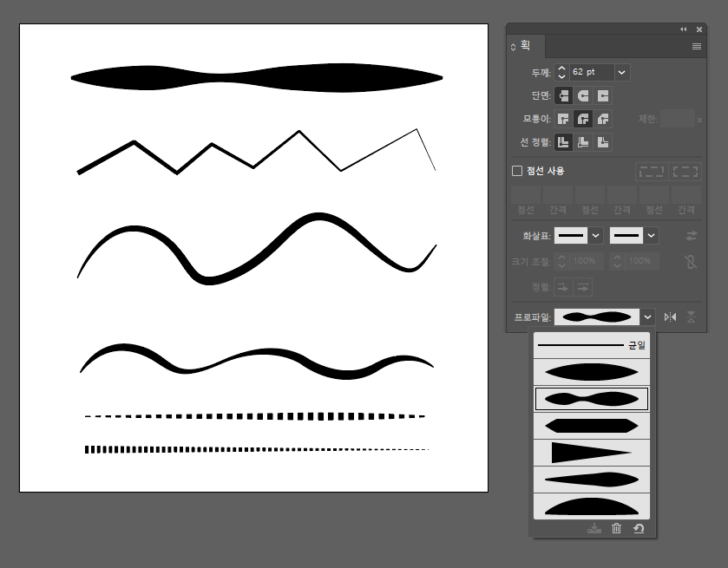Click the flip profile along icon
728x568 pixels.
[670, 317]
